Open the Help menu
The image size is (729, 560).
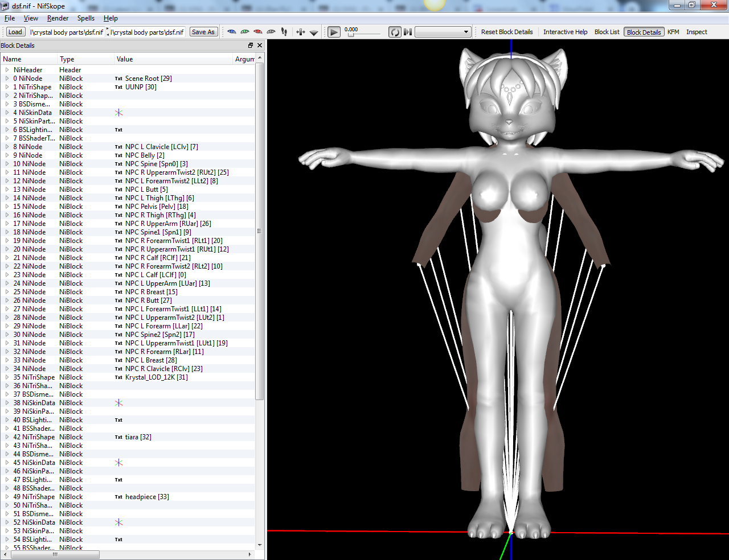(110, 18)
